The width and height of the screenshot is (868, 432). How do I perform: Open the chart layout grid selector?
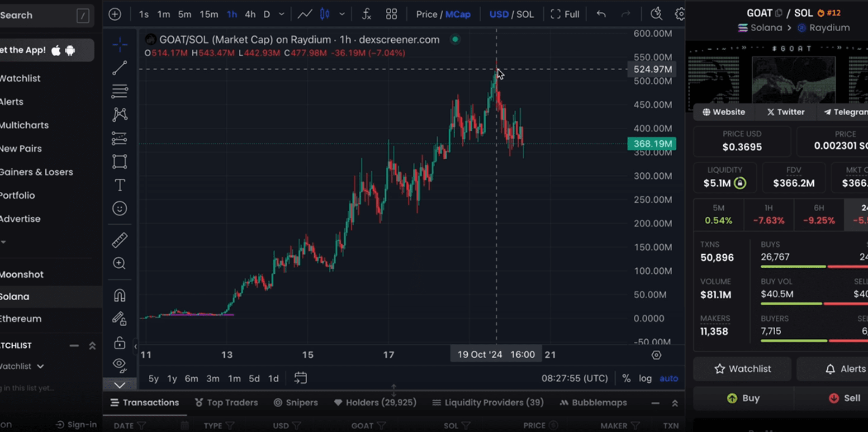(x=391, y=14)
